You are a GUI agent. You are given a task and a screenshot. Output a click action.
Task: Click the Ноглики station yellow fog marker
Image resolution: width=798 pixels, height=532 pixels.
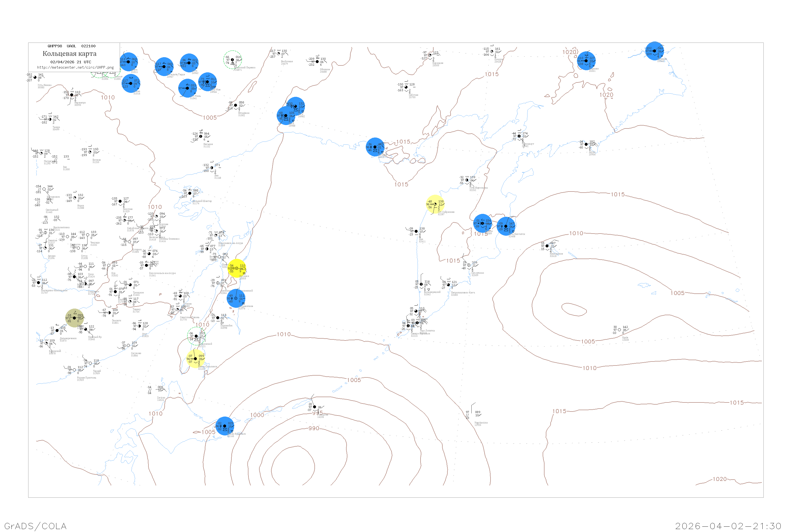point(236,268)
